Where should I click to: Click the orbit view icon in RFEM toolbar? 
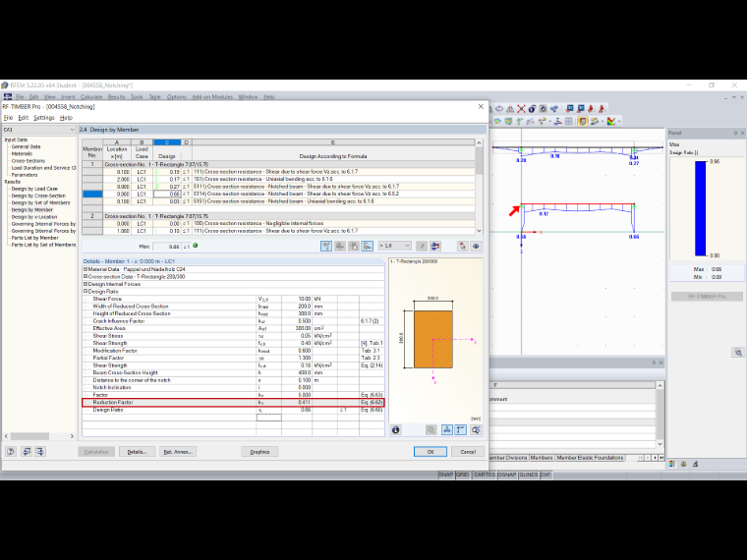(499, 109)
